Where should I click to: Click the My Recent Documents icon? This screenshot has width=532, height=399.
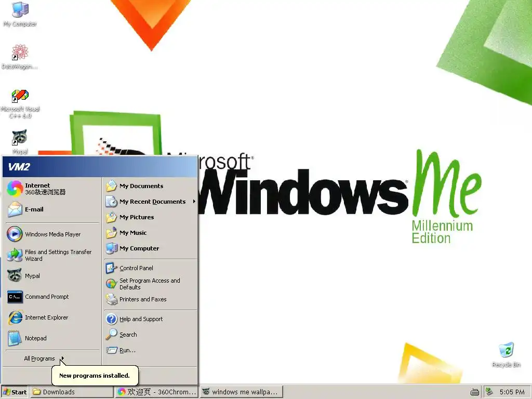(111, 202)
